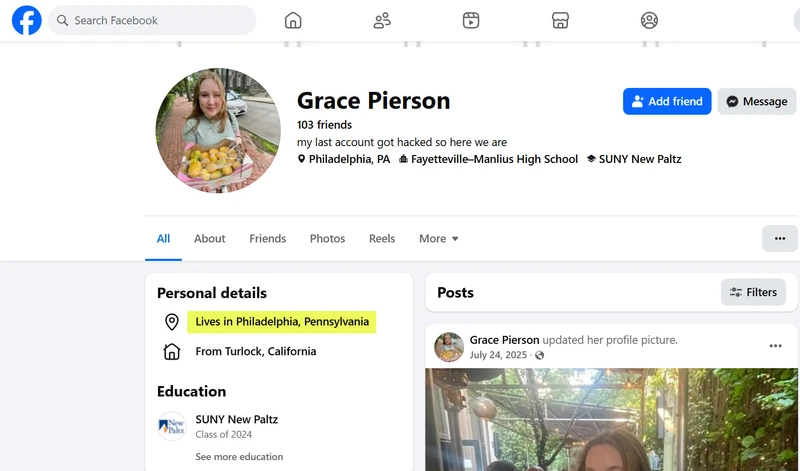800x471 pixels.
Task: Open the profile three-dots options button
Action: [780, 238]
